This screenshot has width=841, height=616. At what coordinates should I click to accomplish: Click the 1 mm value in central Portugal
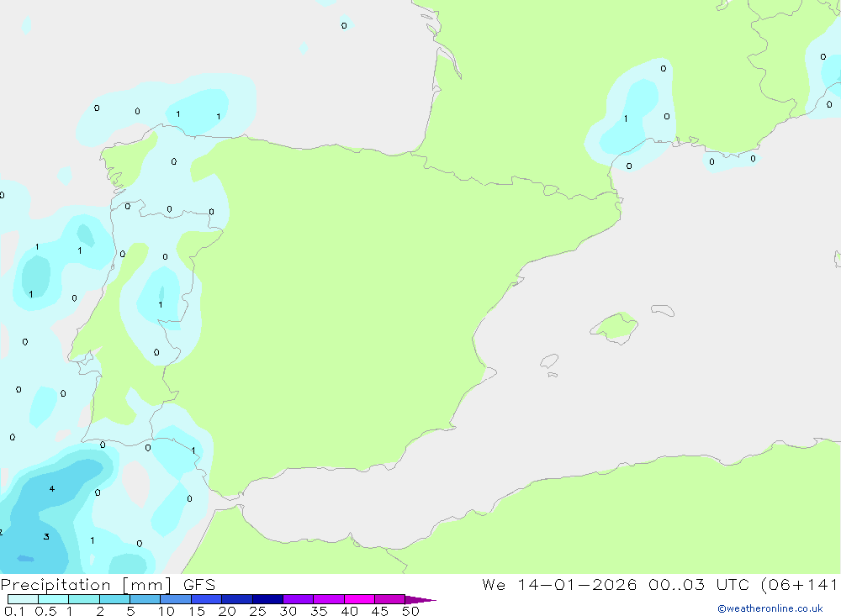160,305
